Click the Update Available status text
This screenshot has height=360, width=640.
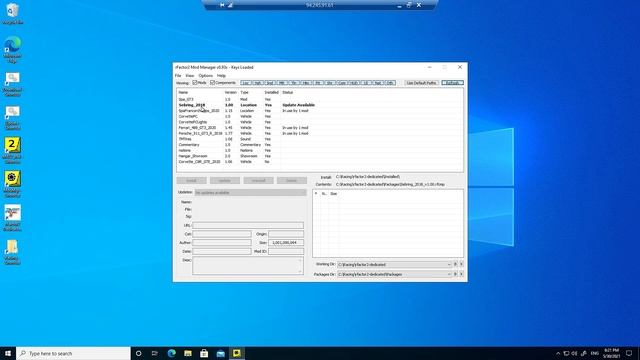click(x=298, y=105)
